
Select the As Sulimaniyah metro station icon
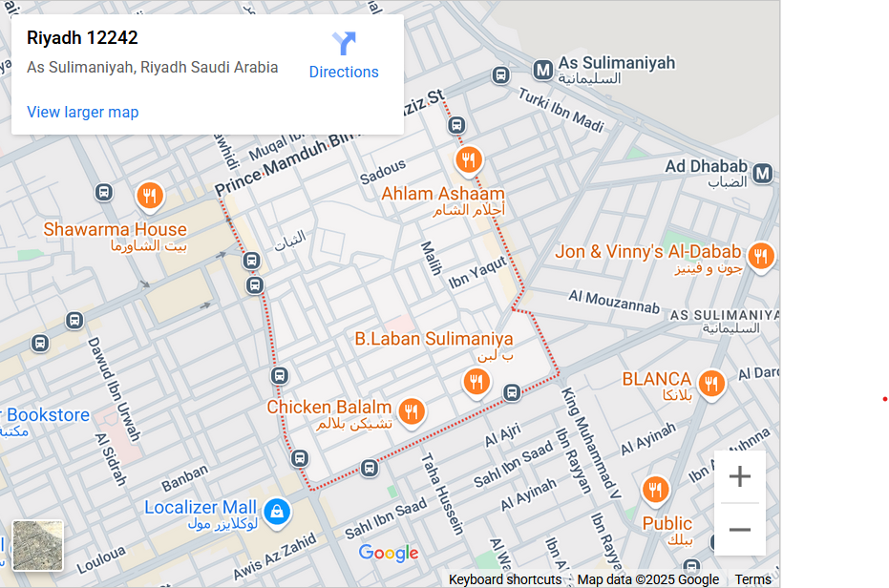pos(543,71)
